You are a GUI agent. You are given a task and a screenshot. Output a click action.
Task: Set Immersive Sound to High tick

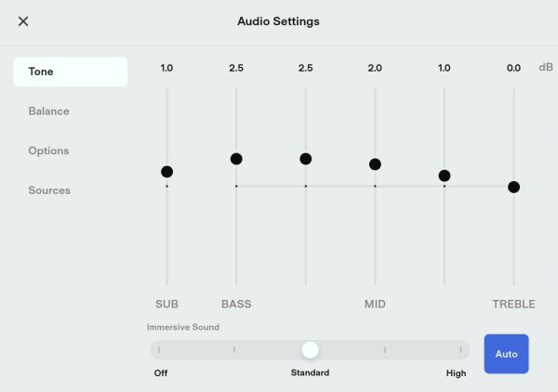pos(460,350)
